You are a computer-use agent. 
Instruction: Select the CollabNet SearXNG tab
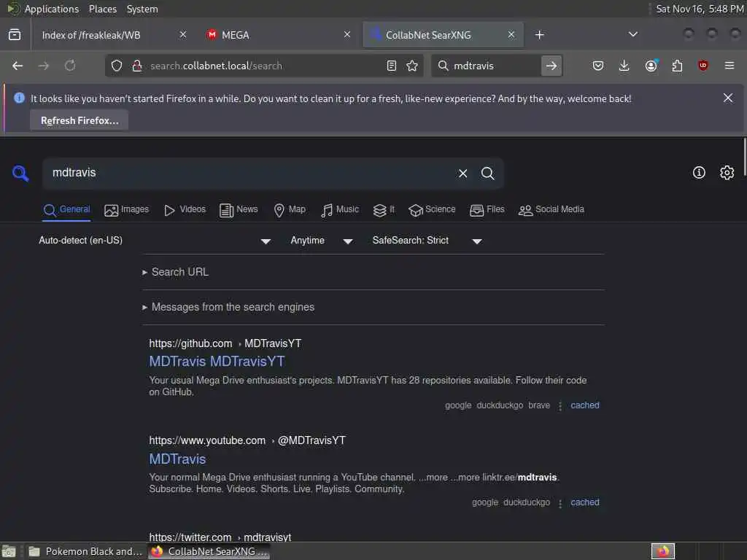click(x=427, y=35)
